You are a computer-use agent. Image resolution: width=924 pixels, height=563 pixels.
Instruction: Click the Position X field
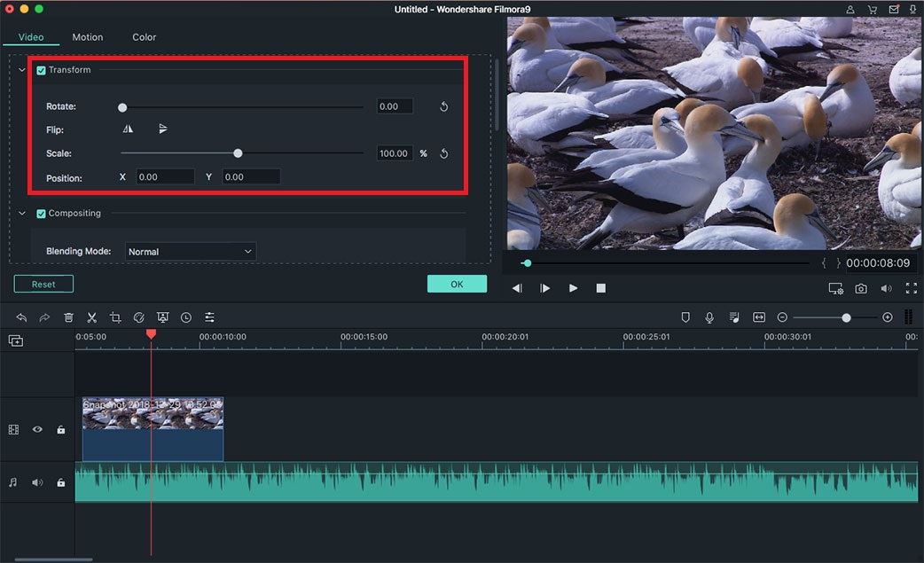(x=165, y=176)
